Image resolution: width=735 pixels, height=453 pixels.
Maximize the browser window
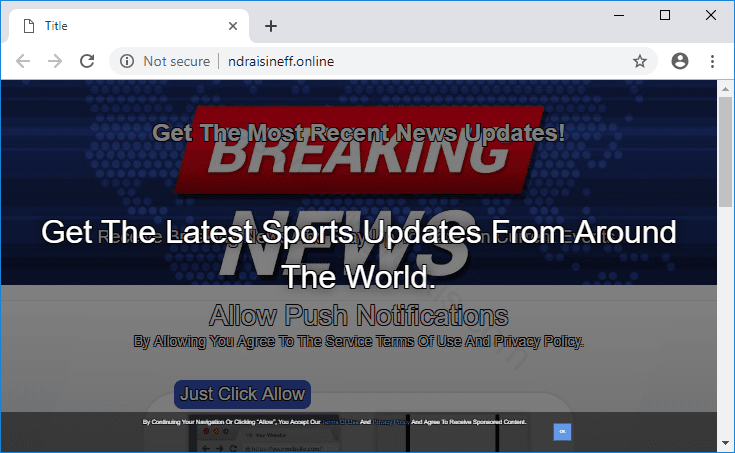coord(665,15)
